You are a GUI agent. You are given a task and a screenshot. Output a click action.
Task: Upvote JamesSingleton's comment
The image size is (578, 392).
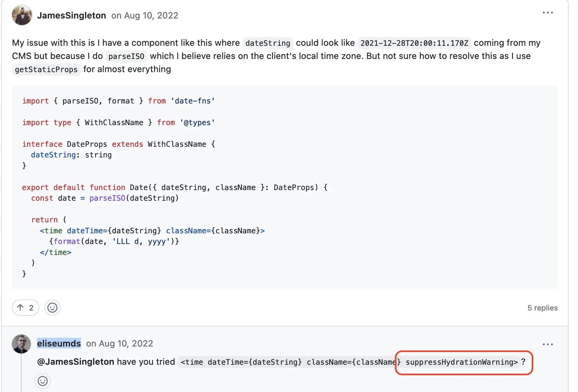tap(25, 308)
